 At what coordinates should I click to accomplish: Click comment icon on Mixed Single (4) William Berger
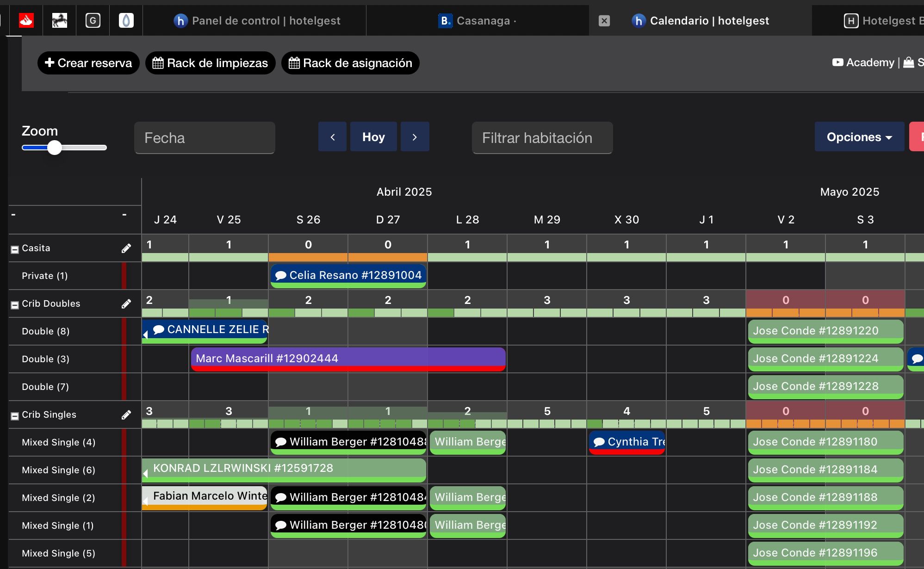click(x=281, y=442)
